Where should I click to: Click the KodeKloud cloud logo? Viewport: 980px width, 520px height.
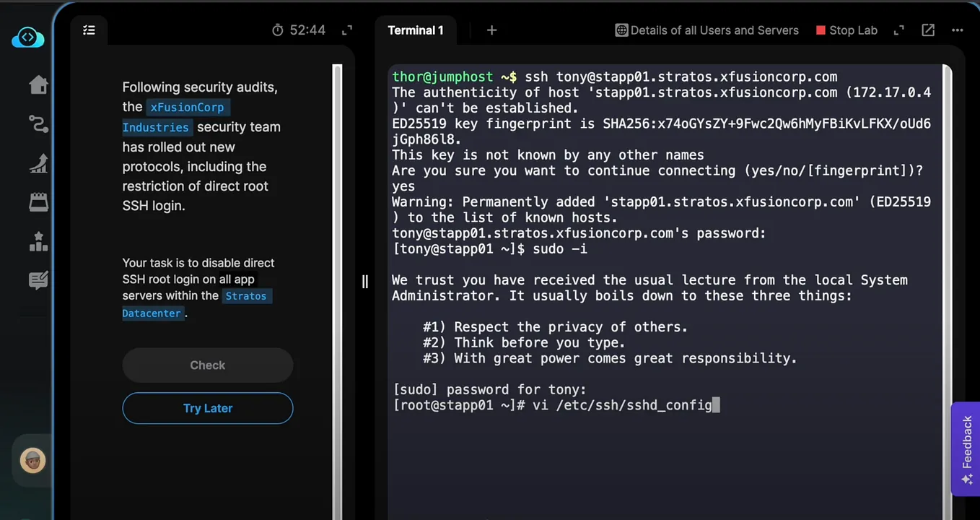pos(27,37)
